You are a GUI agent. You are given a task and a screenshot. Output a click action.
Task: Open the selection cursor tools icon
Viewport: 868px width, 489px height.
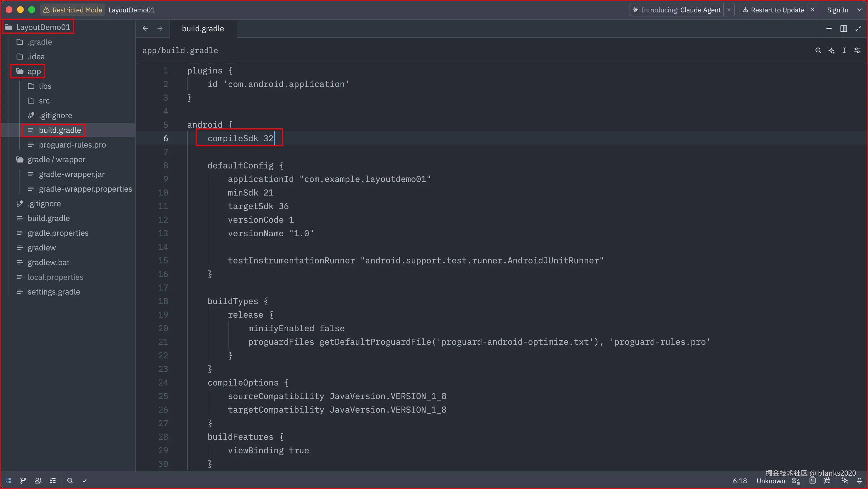click(844, 51)
